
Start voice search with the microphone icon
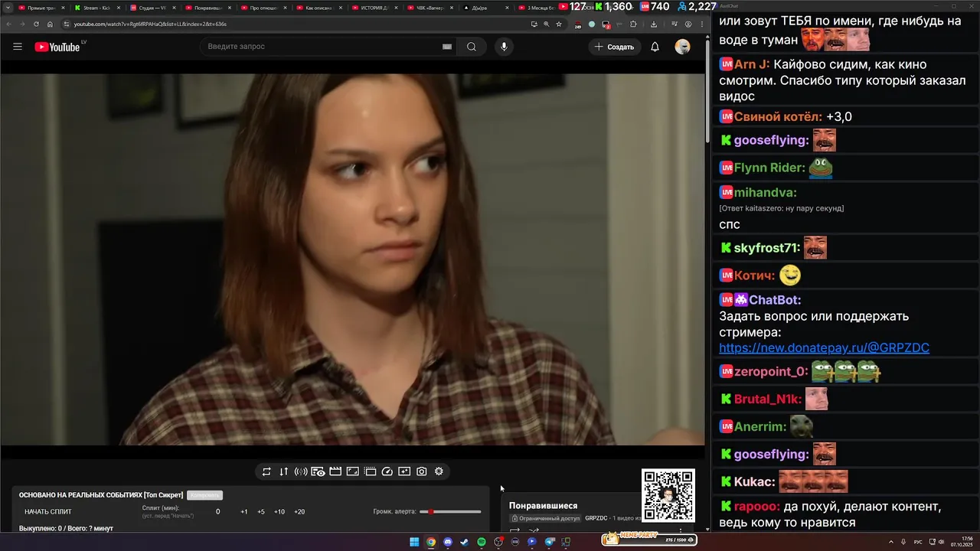504,47
